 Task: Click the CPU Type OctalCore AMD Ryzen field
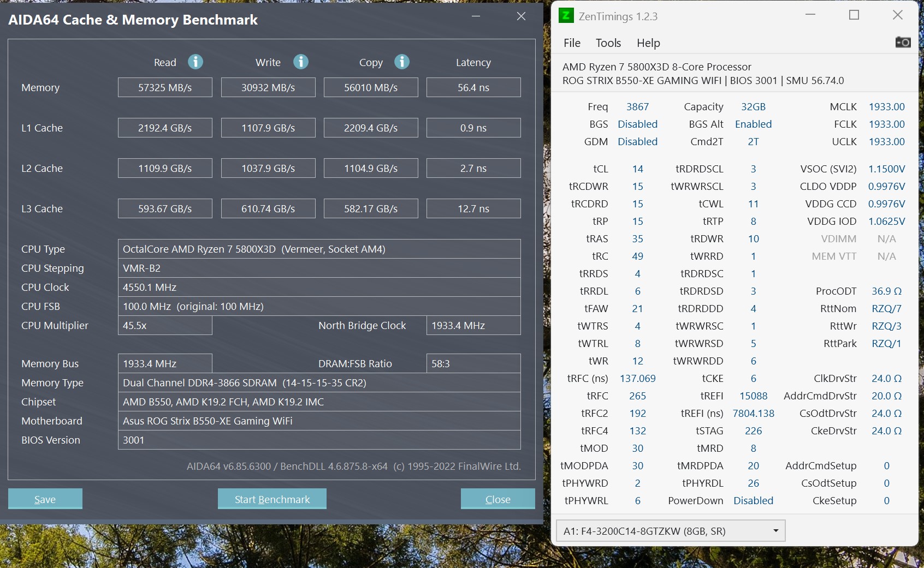319,249
